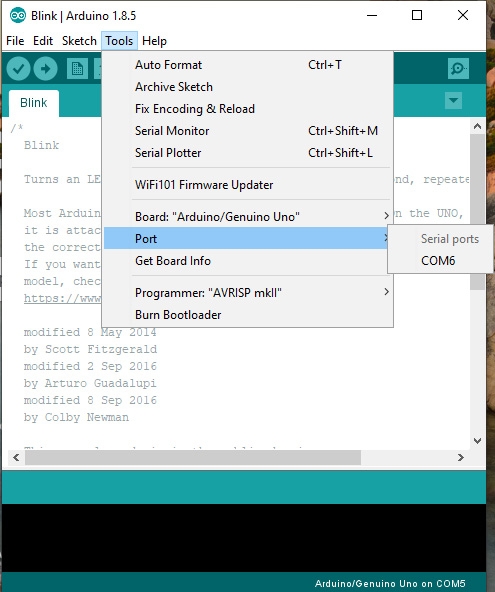Select the highlighted Port menu entry

246,238
